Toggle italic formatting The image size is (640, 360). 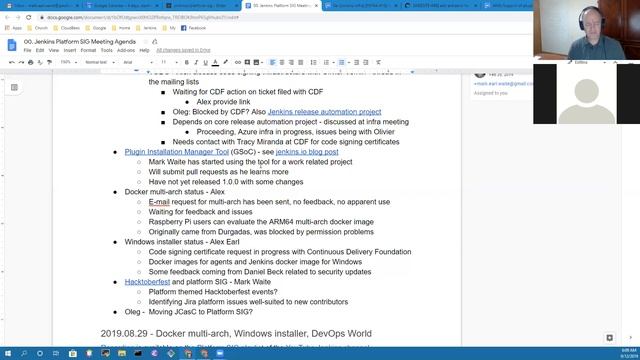tap(196, 62)
